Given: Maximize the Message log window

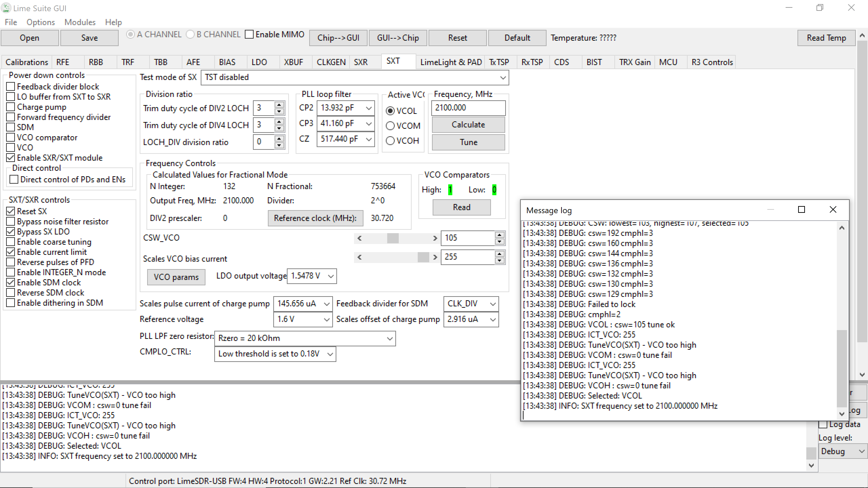Looking at the screenshot, I should [x=801, y=210].
